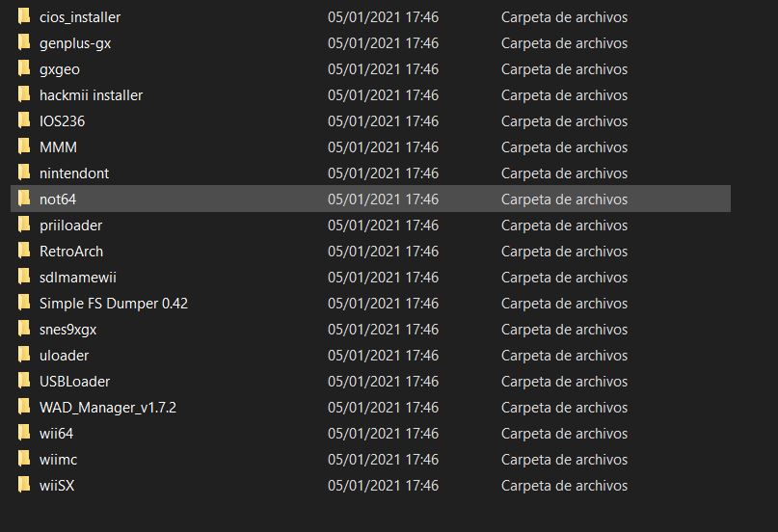This screenshot has height=532, width=778.
Task: Click the folder icon beside USBLoader
Action: [x=24, y=382]
